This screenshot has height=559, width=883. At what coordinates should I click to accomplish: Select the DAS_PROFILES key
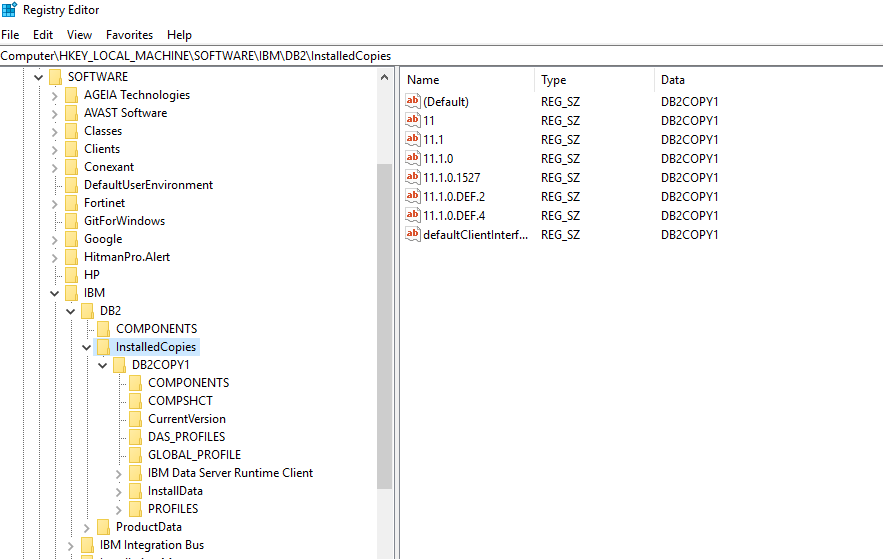pos(186,437)
